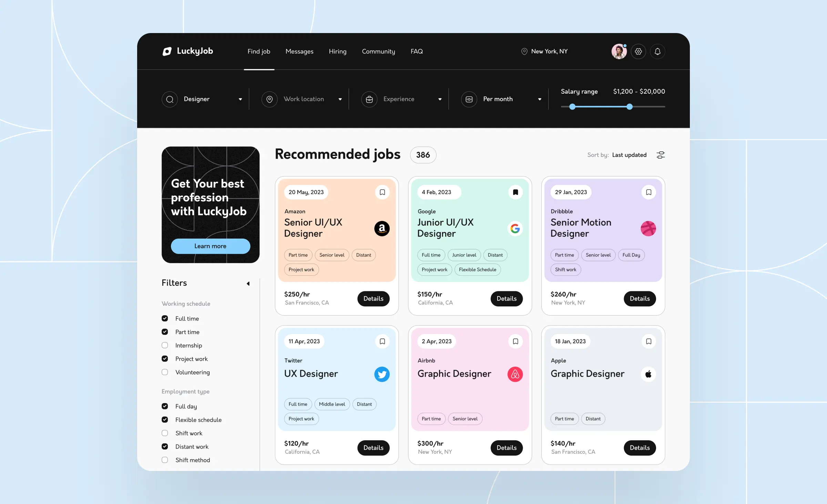This screenshot has height=504, width=827.
Task: Open notifications bell icon
Action: [x=657, y=51]
